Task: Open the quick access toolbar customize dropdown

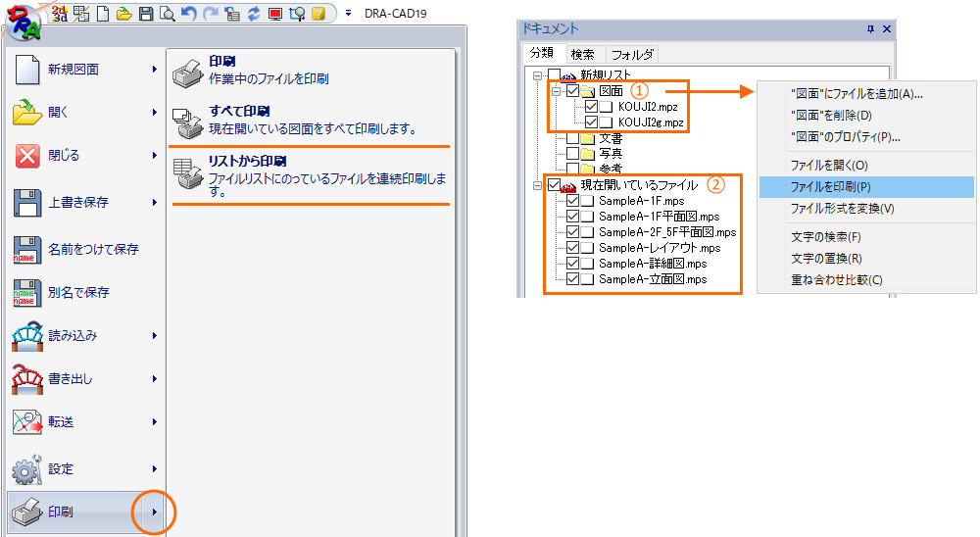Action: 347,14
